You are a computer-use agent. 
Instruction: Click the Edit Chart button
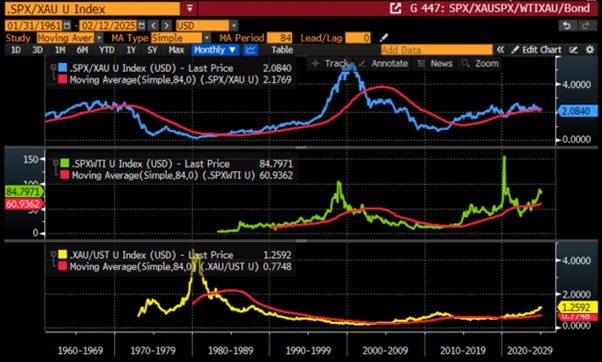(537, 50)
